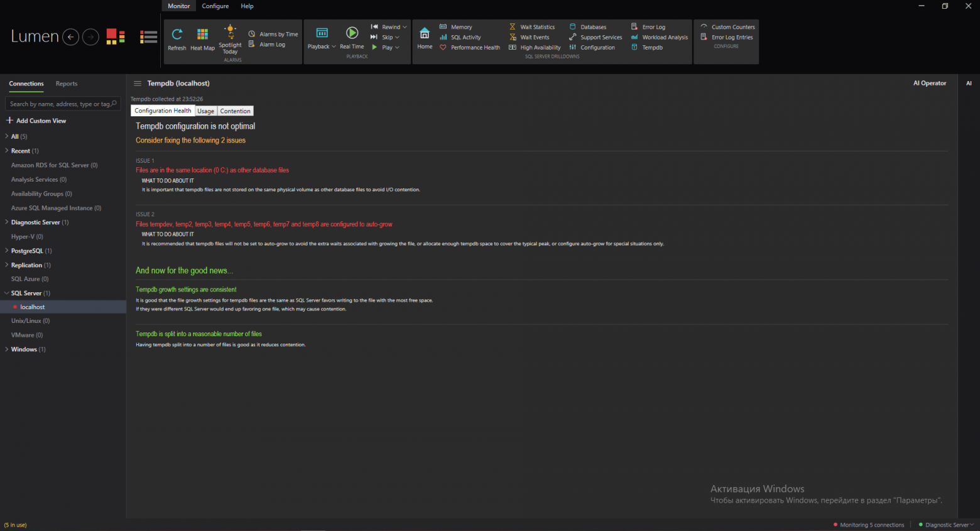The height and width of the screenshot is (531, 980).
Task: Open the Help menu
Action: point(248,6)
